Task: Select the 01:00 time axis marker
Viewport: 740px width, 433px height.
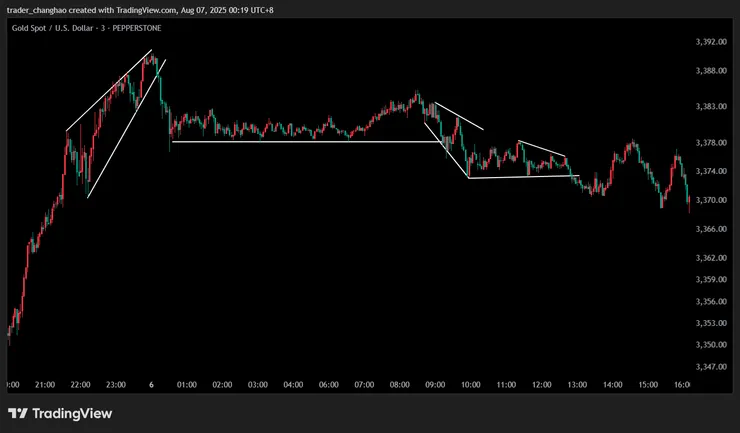Action: [x=187, y=385]
